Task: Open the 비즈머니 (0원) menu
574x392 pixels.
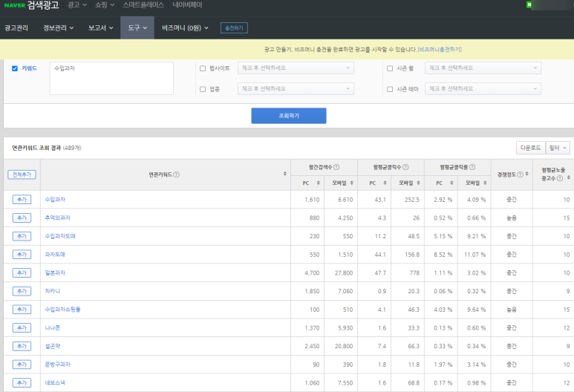Action: point(185,27)
